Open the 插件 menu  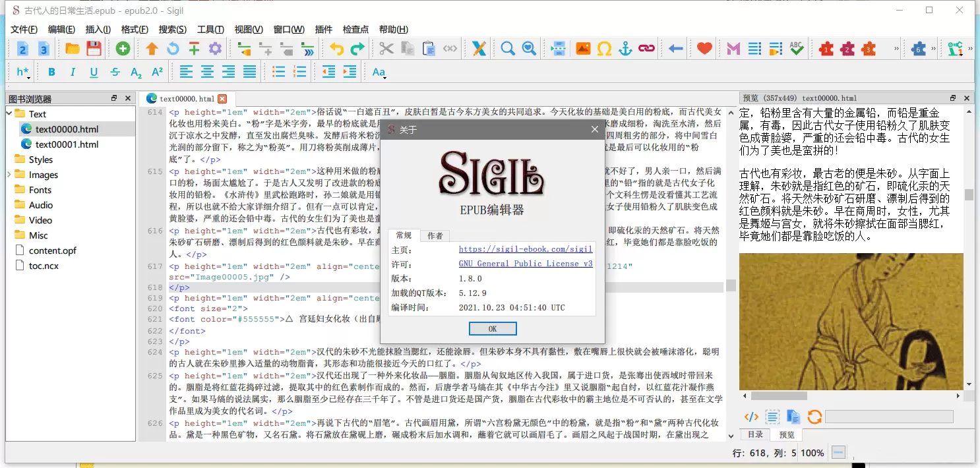click(x=324, y=29)
